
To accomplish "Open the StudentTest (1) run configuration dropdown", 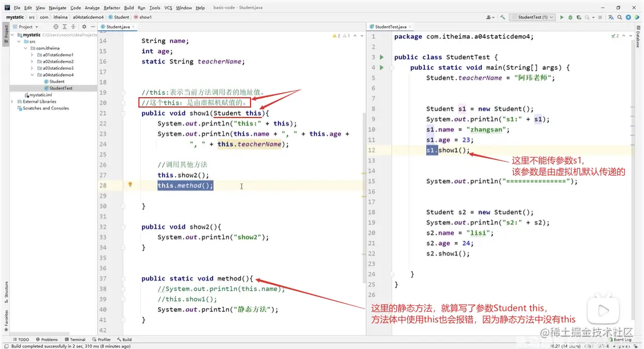I will coord(533,17).
